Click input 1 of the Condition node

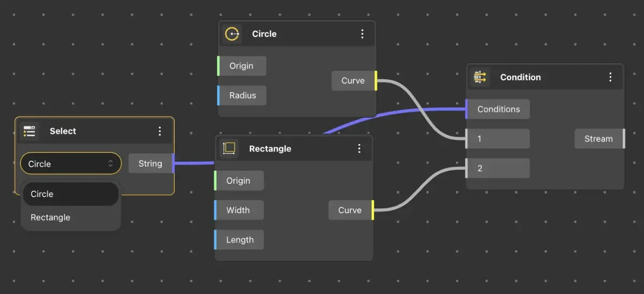pos(498,139)
